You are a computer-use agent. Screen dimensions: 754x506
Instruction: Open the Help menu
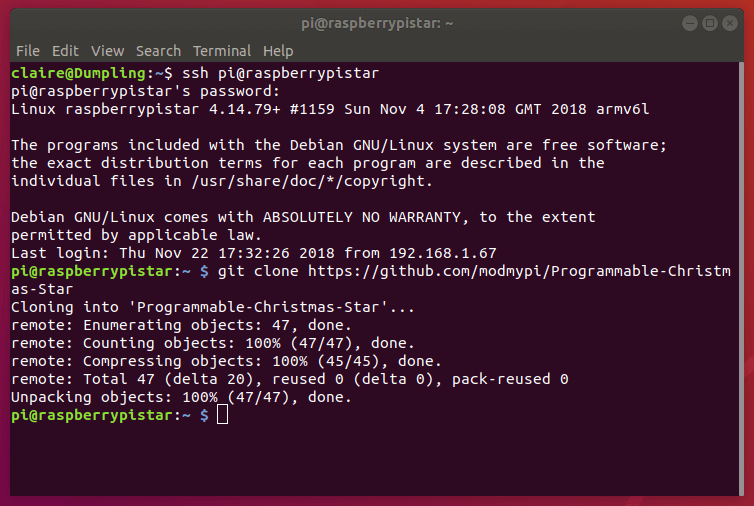click(278, 50)
